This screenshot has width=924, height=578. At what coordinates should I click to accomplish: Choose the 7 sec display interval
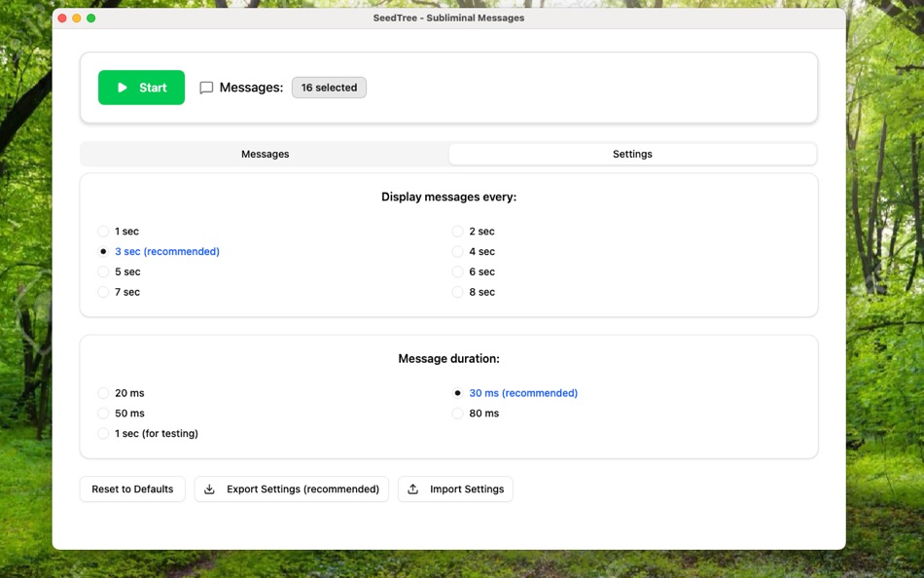tap(103, 292)
